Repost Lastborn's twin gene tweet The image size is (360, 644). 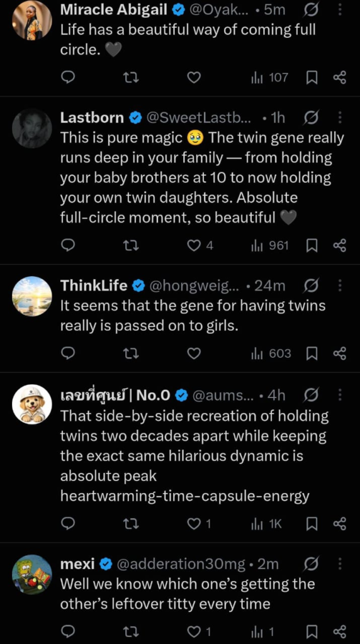click(x=132, y=246)
